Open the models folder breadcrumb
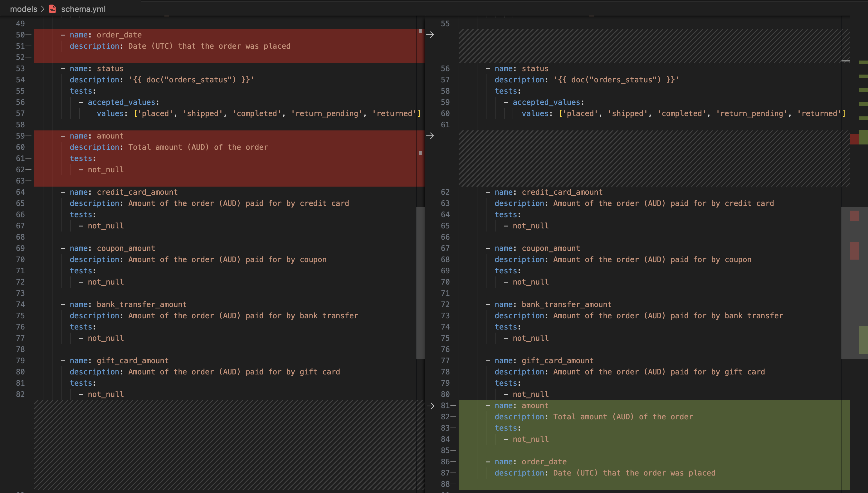This screenshot has height=493, width=868. click(x=23, y=9)
